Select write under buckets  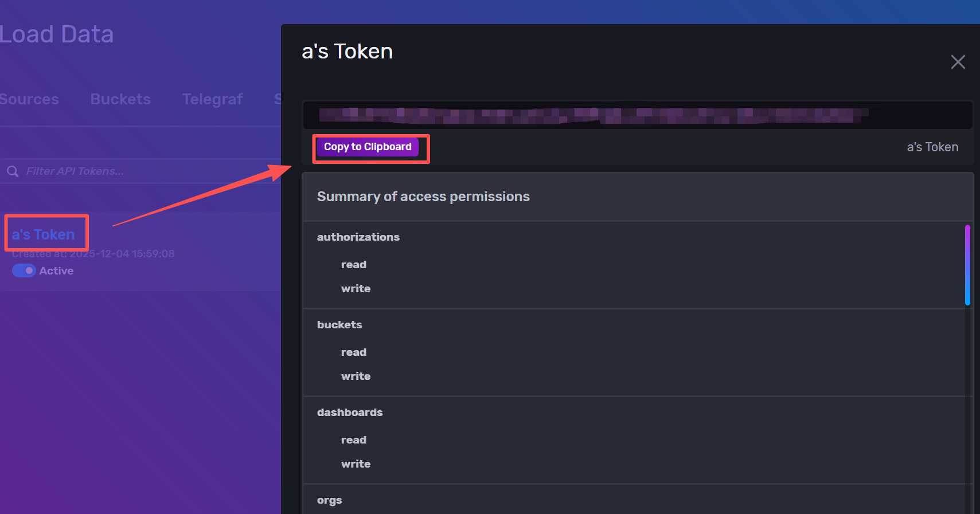coord(356,376)
